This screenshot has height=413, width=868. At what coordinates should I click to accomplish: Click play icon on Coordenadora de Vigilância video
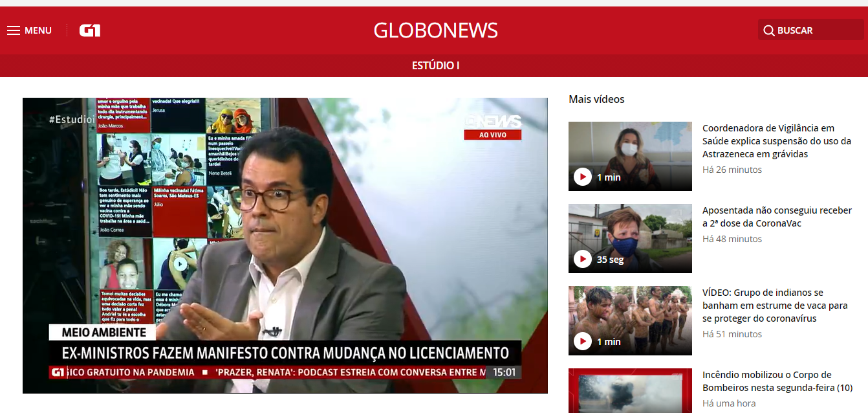(x=583, y=177)
